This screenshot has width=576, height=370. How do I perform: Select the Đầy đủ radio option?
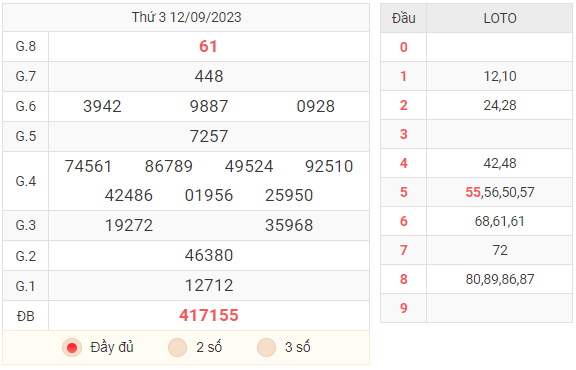pos(72,348)
